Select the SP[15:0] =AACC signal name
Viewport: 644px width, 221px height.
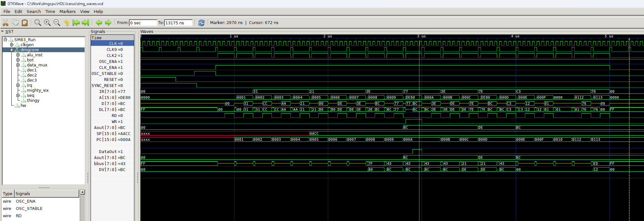point(113,133)
